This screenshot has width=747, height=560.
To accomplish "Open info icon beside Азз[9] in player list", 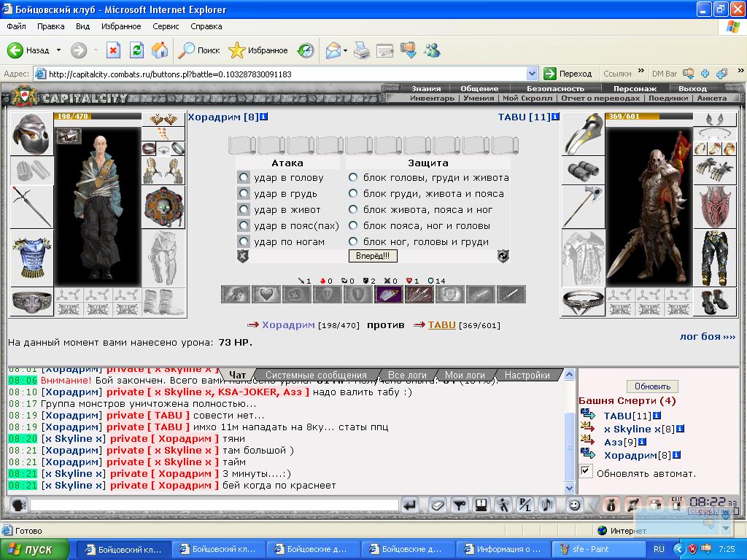I will (642, 442).
